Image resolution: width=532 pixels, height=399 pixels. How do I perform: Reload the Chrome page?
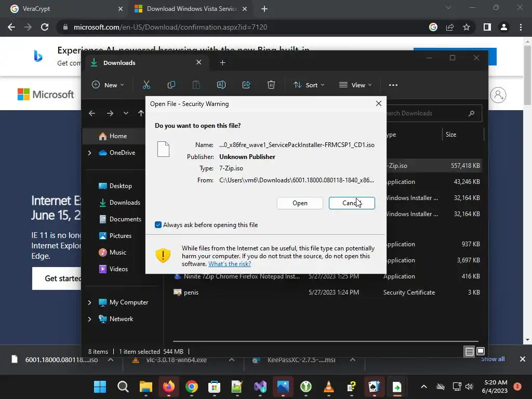click(x=45, y=27)
